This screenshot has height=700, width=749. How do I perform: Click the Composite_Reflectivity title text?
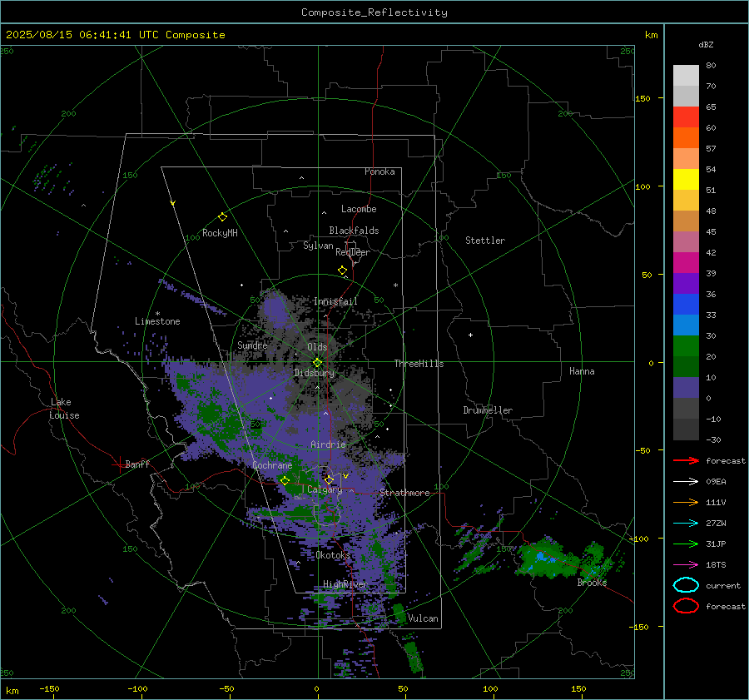coord(374,12)
